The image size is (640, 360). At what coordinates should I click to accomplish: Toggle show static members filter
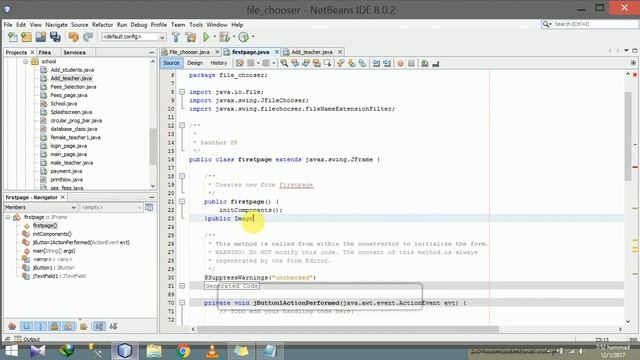click(40, 326)
